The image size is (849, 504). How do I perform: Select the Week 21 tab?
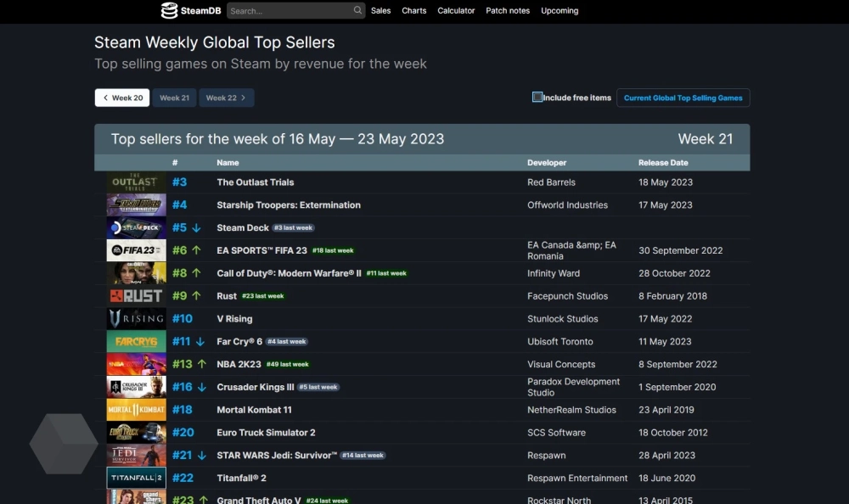tap(174, 98)
